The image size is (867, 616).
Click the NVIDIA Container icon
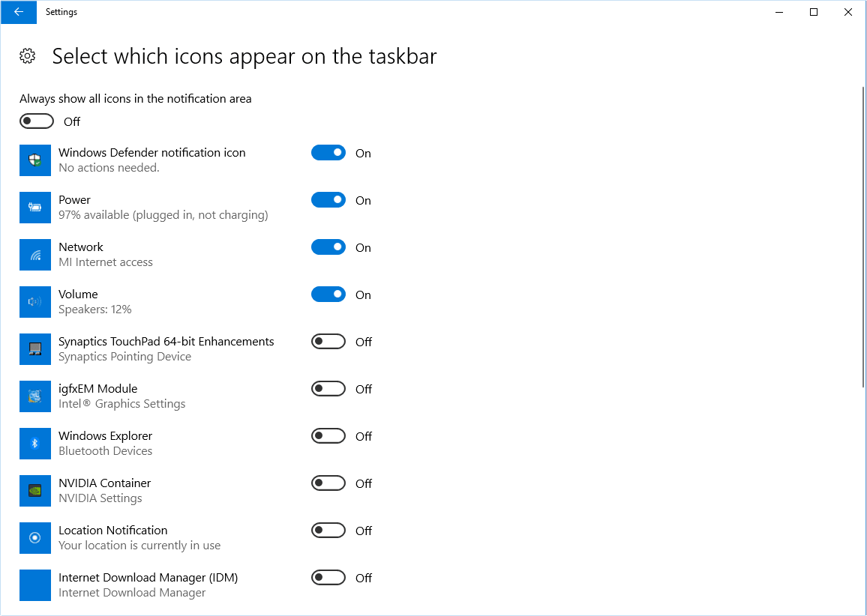(34, 491)
